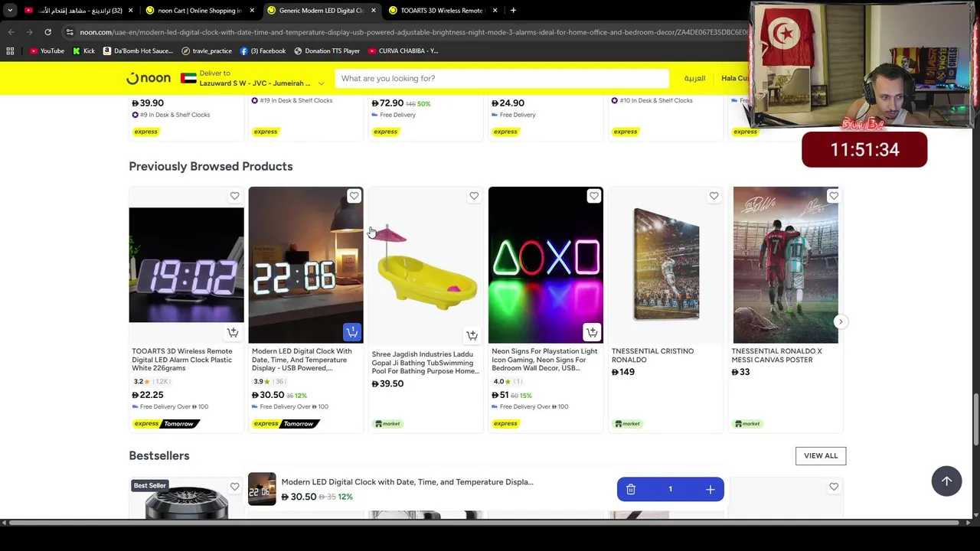Open Donation TTS Player bookmark
This screenshot has height=551, width=980.
(x=326, y=51)
